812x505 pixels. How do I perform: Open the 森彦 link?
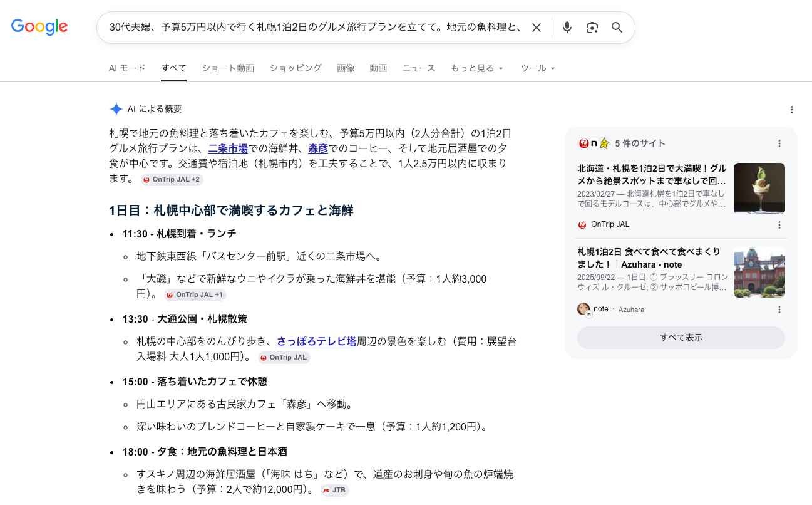pyautogui.click(x=318, y=148)
